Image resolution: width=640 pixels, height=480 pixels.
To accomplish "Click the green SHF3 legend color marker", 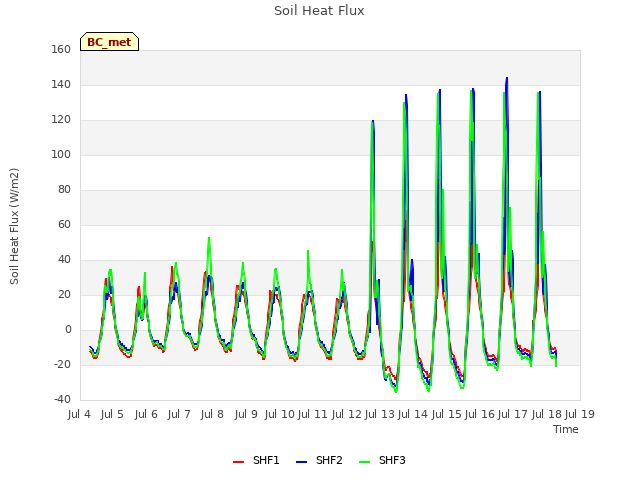I will click(364, 462).
